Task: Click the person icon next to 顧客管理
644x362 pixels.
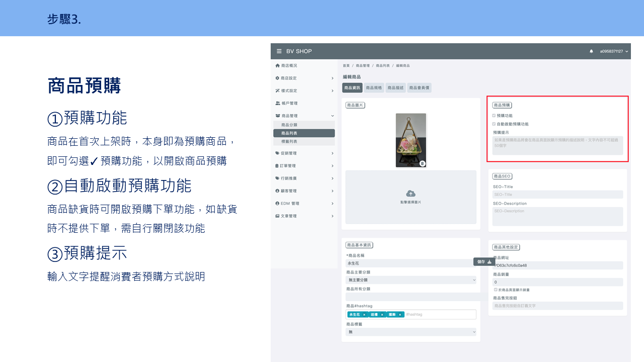Action: click(x=277, y=191)
